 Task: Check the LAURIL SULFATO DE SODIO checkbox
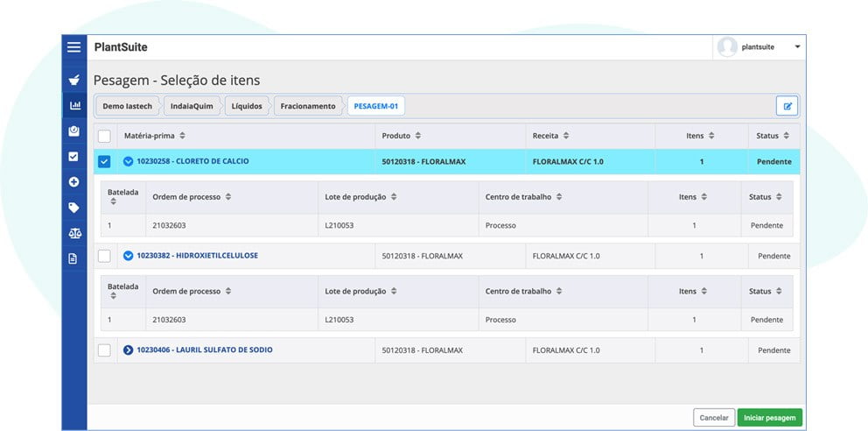pos(104,350)
